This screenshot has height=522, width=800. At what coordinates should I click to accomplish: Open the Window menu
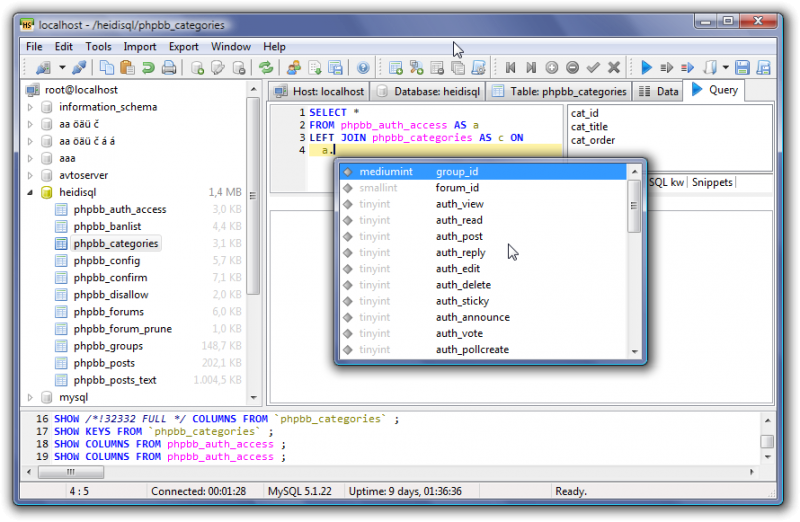[x=231, y=46]
